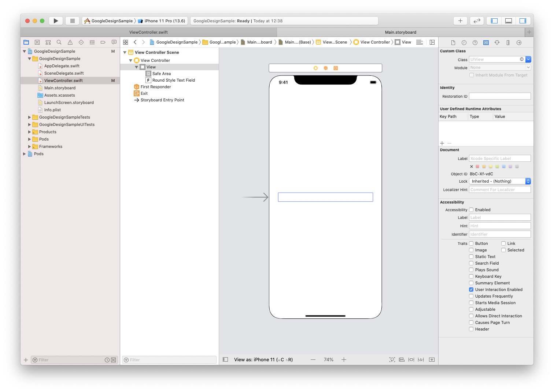The height and width of the screenshot is (392, 554).
Task: Collapse the View Controller Scene outline
Action: pyautogui.click(x=125, y=52)
